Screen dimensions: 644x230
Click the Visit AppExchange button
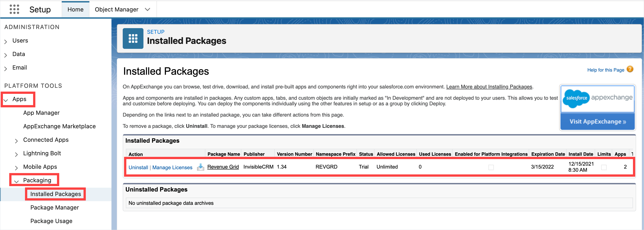(x=597, y=121)
